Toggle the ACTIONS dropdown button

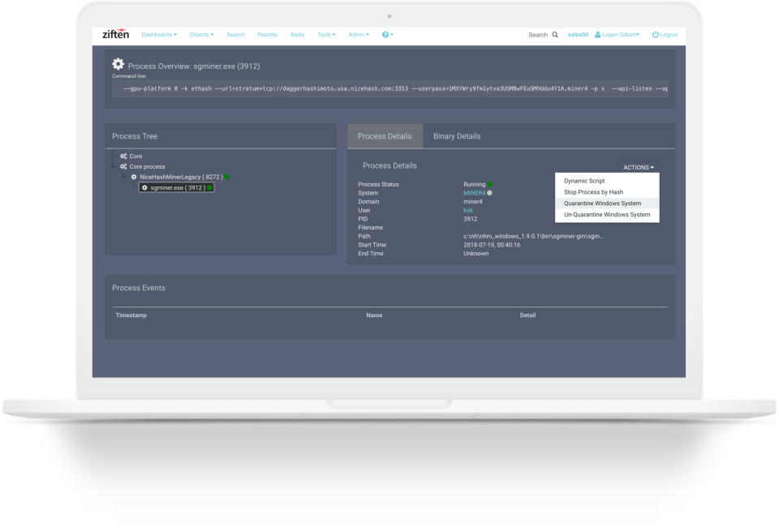click(x=639, y=167)
